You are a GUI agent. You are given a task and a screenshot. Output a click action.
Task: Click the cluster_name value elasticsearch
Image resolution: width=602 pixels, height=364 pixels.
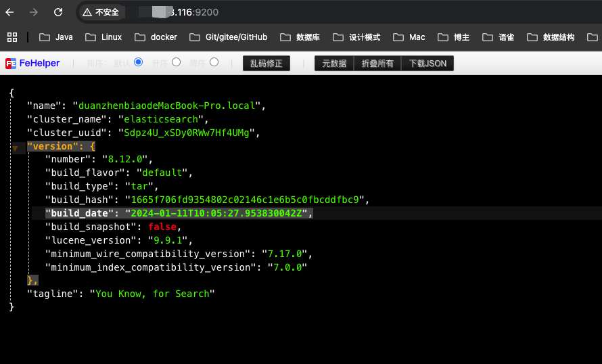[x=161, y=119]
